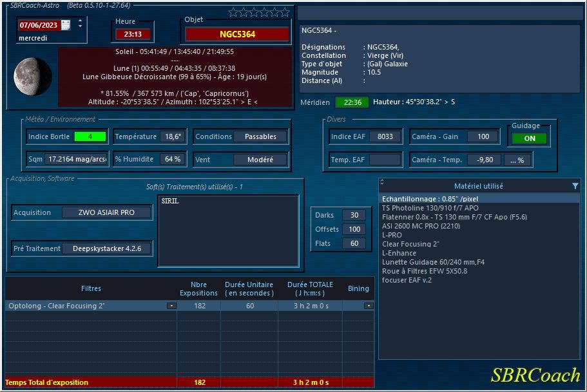587x392 pixels.
Task: Click the date stepper down arrow
Action: [80, 26]
